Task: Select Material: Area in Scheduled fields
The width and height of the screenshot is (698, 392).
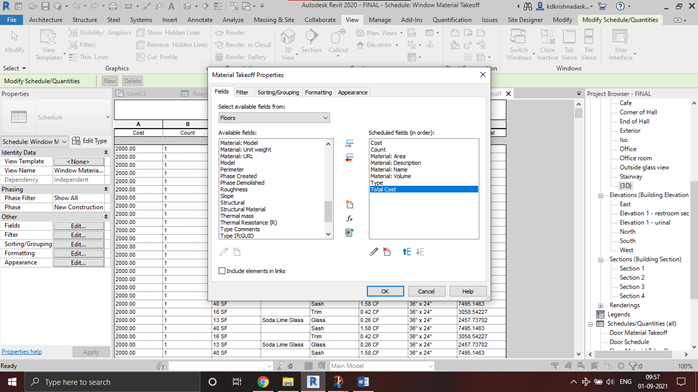Action: pyautogui.click(x=388, y=156)
